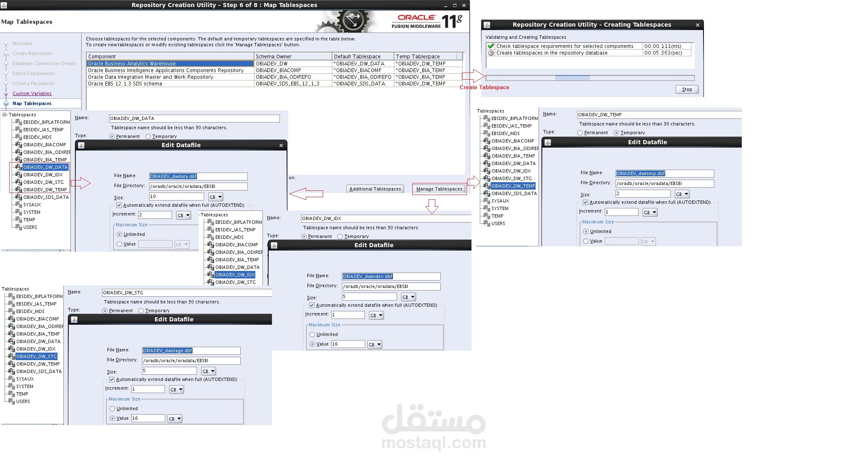Open maximum Value unit dropdown in OBIADEV_dwindex.dbf dialog

click(375, 345)
